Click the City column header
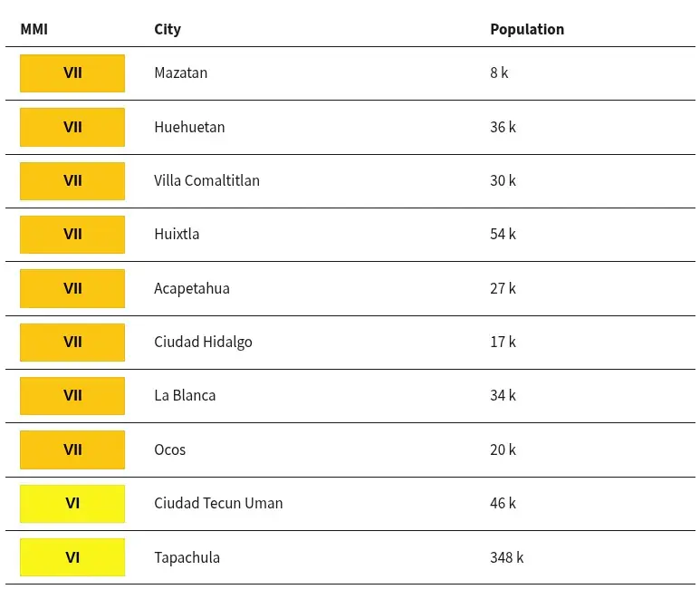 (x=168, y=30)
